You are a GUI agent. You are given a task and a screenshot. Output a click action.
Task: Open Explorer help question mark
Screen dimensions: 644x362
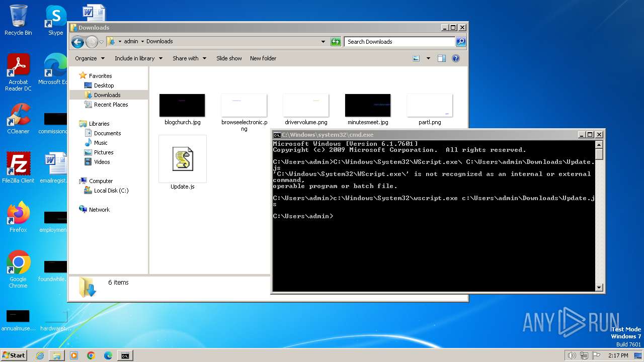click(x=456, y=58)
